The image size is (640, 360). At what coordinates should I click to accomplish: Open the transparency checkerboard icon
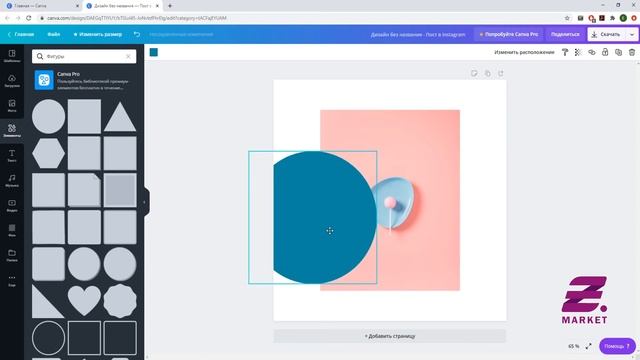click(x=578, y=52)
